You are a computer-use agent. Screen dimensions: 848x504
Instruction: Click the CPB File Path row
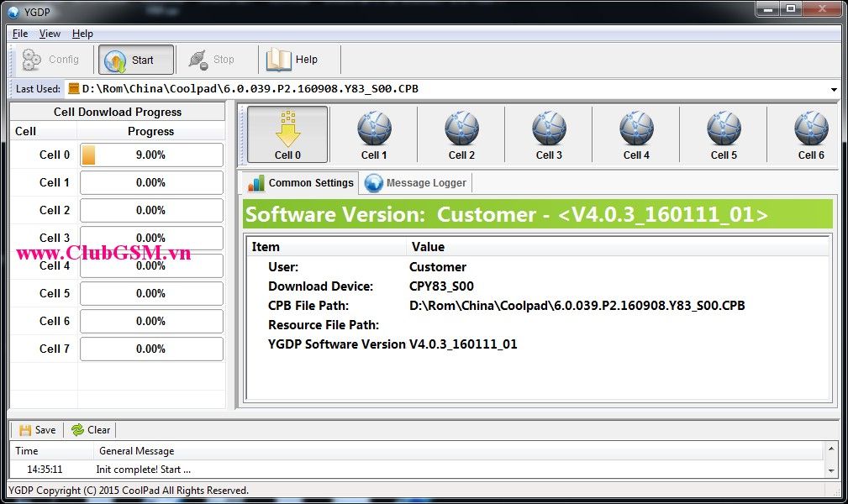coord(504,306)
